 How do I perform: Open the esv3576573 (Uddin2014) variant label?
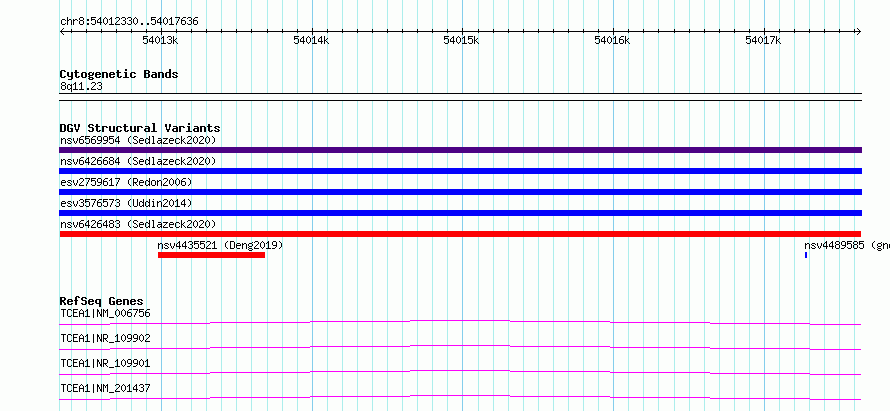click(x=126, y=203)
